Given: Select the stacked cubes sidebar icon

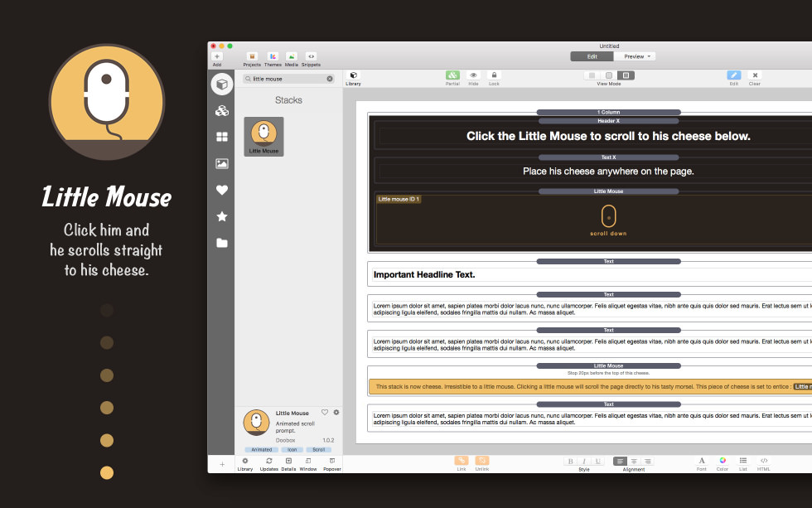Looking at the screenshot, I should [x=222, y=110].
